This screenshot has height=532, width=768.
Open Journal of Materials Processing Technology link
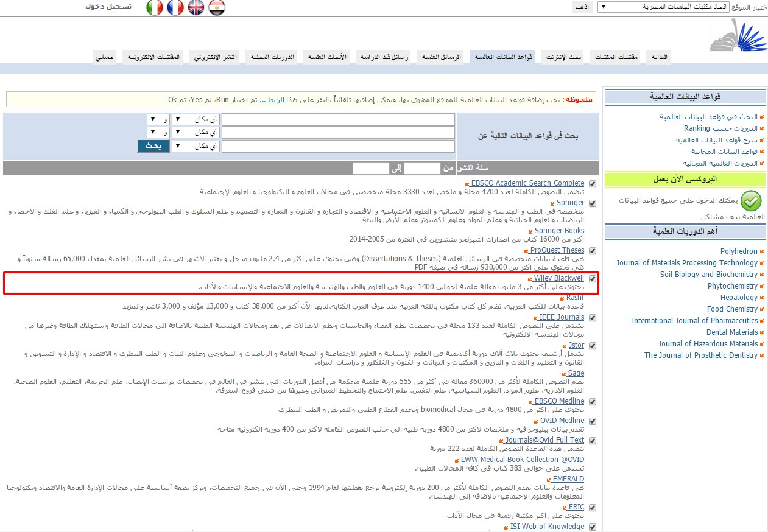pyautogui.click(x=687, y=263)
